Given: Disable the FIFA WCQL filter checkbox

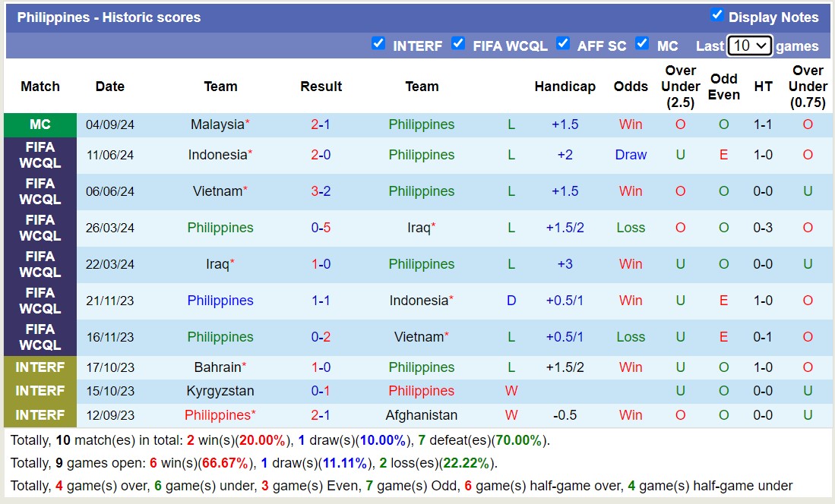Looking at the screenshot, I should pyautogui.click(x=459, y=44).
